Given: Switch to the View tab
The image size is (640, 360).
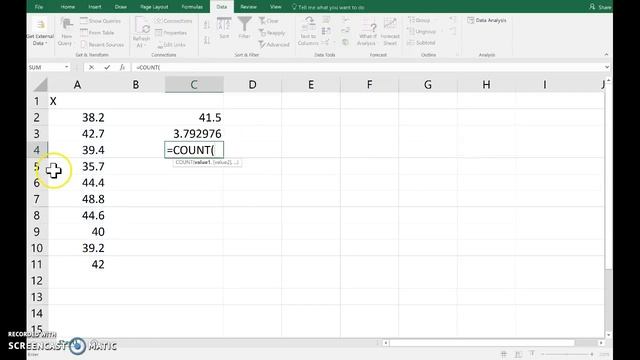Looking at the screenshot, I should click(x=276, y=7).
